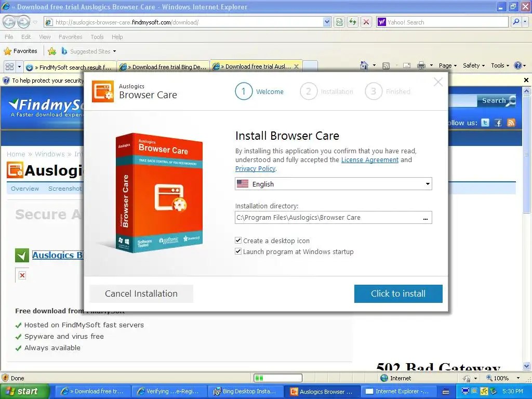532x399 pixels.
Task: Click the page vertical scrollbar down arrow
Action: (x=526, y=366)
